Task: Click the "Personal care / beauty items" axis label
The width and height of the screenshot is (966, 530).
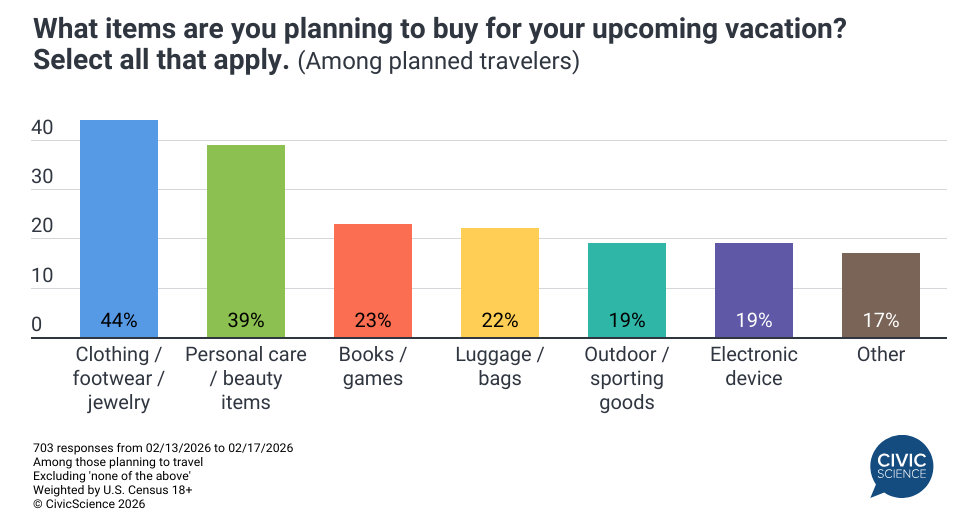Action: pyautogui.click(x=246, y=378)
